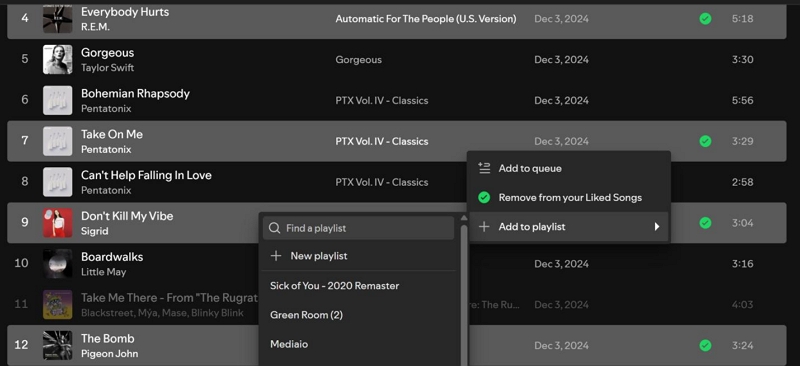Open the Everybody Hurts album cover
This screenshot has height=366, width=800.
58,19
